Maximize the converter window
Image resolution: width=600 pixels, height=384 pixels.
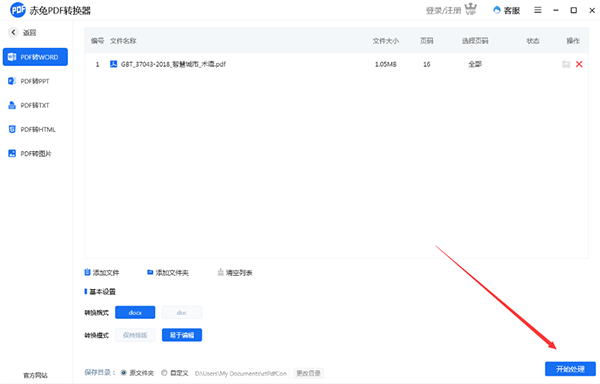(574, 10)
